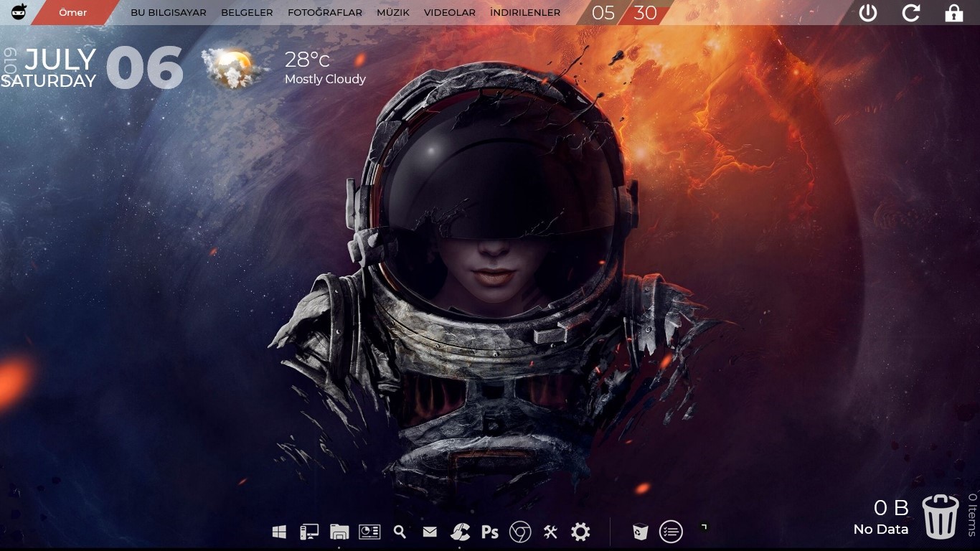Click the circled checklist dock icon
Viewport: 980px width, 551px height.
click(x=671, y=532)
